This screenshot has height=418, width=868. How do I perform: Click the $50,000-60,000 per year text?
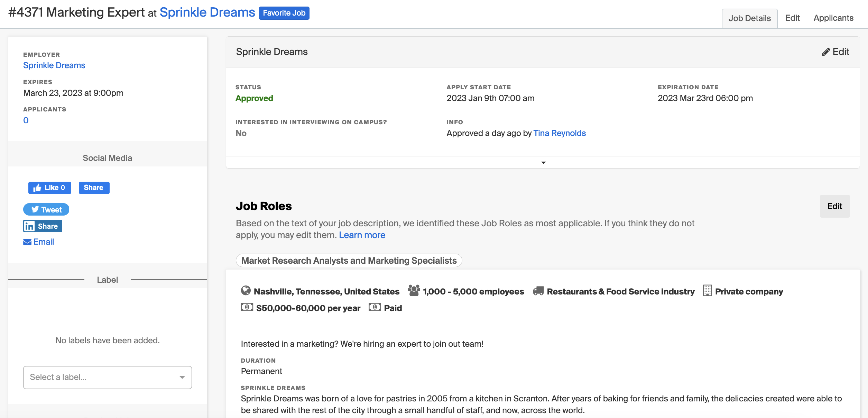click(x=308, y=308)
